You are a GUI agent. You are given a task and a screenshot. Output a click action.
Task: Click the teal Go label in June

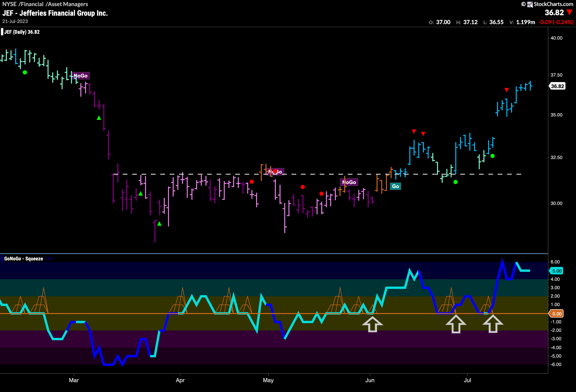395,186
